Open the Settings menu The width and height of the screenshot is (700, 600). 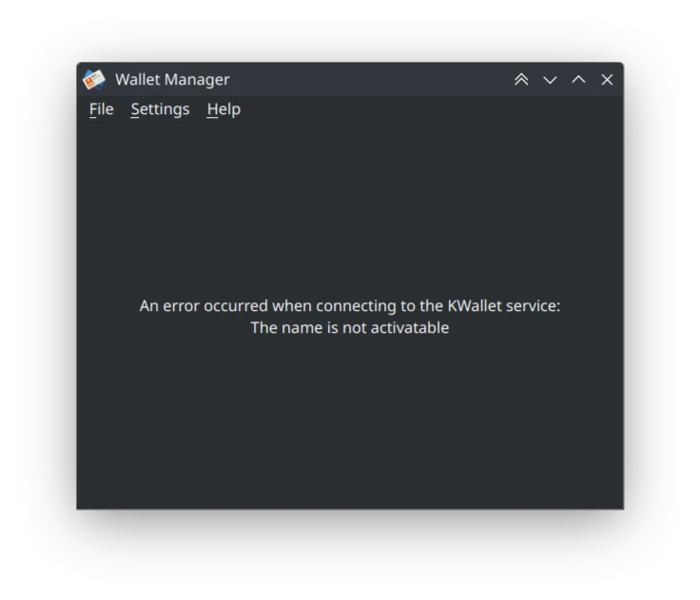(160, 109)
